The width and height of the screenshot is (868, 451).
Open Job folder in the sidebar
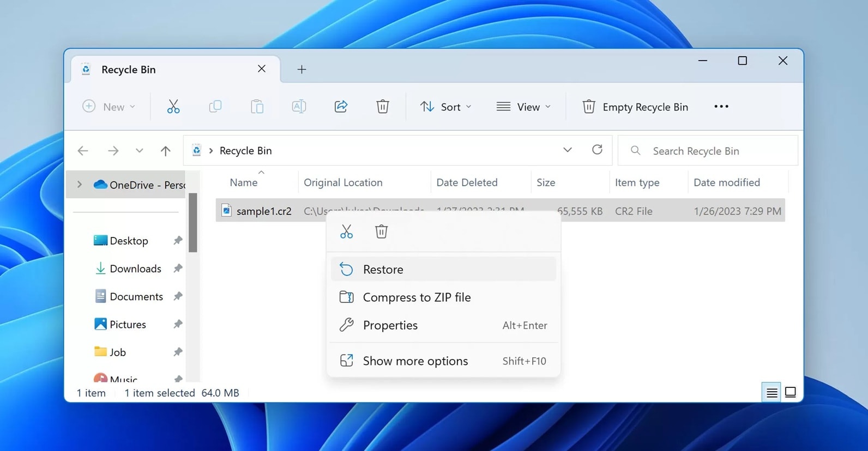(x=110, y=352)
